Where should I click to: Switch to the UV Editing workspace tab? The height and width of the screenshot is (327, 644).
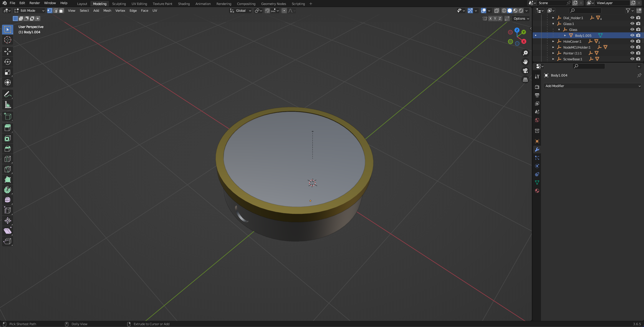(x=139, y=4)
